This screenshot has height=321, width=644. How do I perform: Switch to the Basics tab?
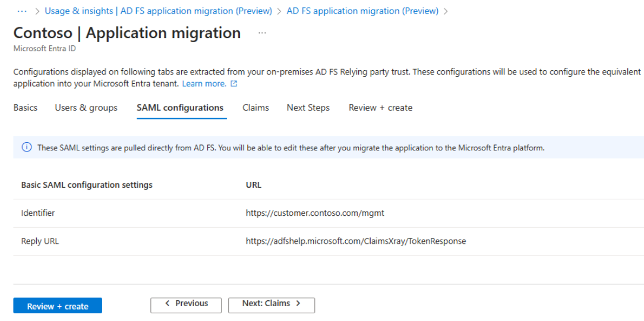pos(26,108)
